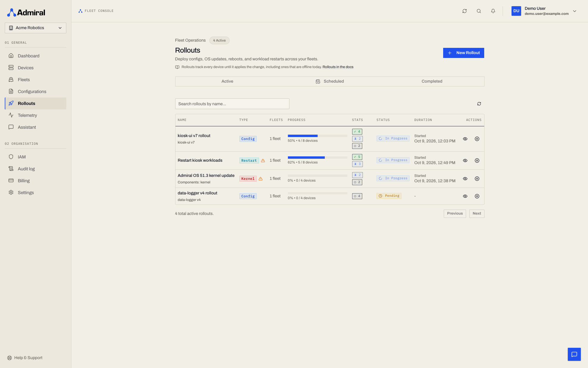588x368 pixels.
Task: Focus the Search rollouts by name field
Action: (232, 104)
